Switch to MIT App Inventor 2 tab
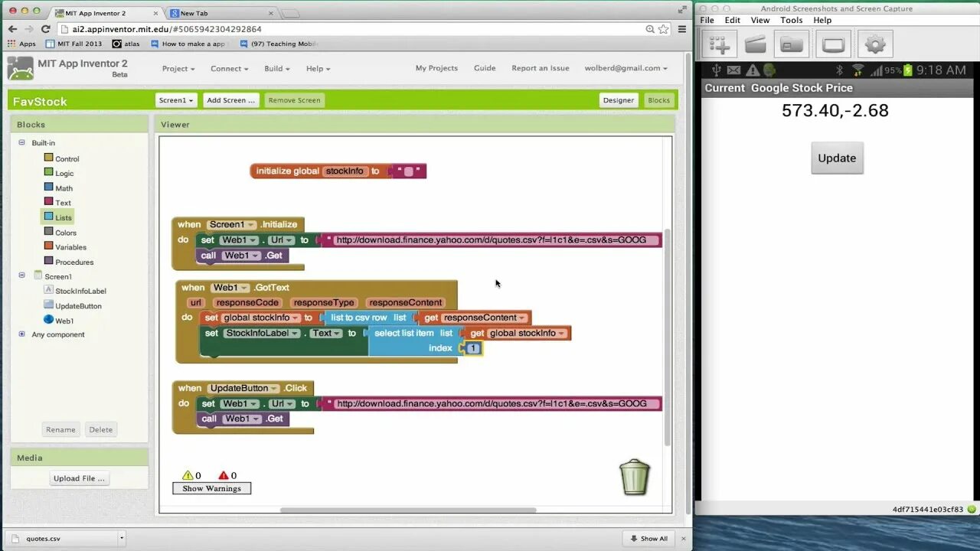This screenshot has width=980, height=551. click(107, 13)
